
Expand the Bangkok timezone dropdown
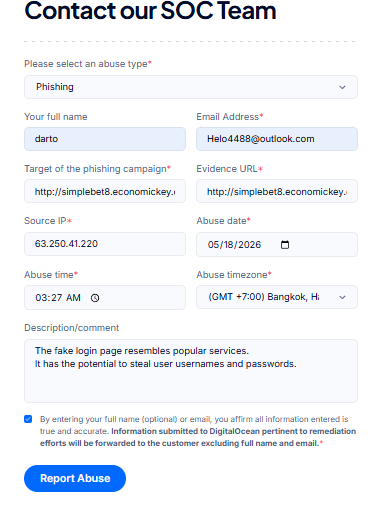(277, 297)
